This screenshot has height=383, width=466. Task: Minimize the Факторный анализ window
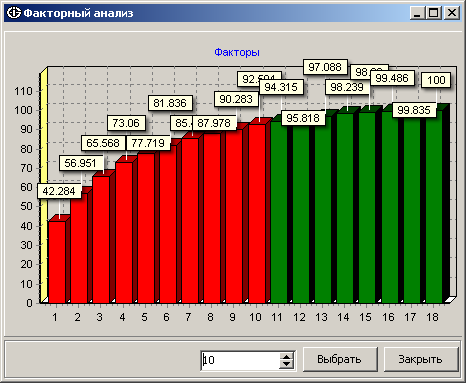417,13
